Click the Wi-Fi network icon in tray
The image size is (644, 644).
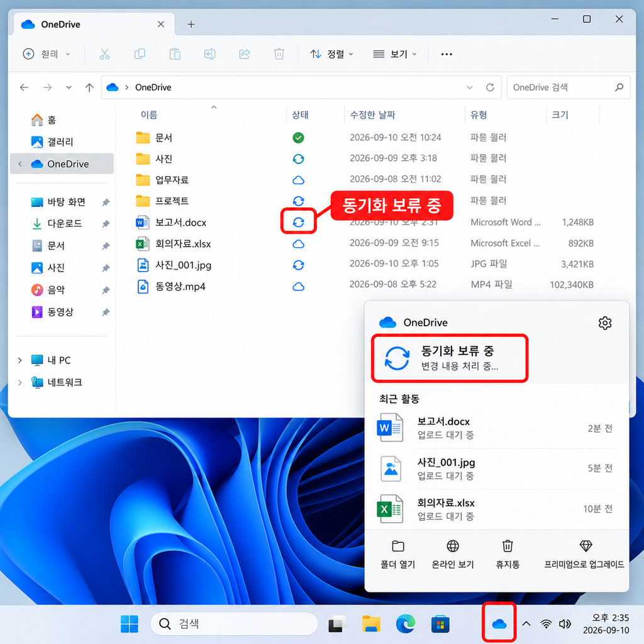(x=546, y=625)
